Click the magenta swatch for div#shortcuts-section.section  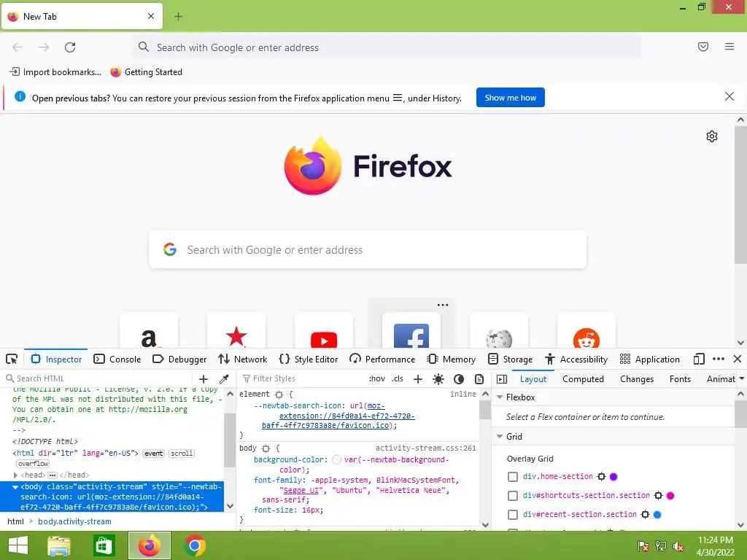tap(670, 496)
